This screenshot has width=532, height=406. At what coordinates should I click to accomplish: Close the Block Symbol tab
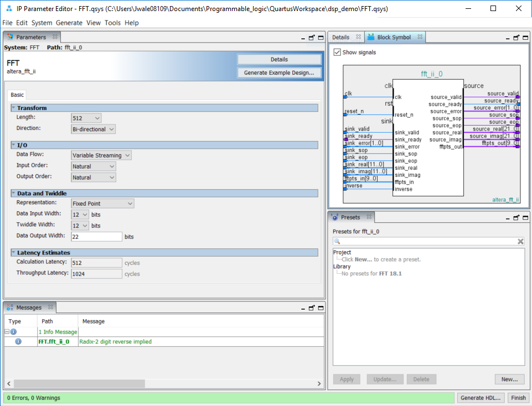tap(420, 37)
